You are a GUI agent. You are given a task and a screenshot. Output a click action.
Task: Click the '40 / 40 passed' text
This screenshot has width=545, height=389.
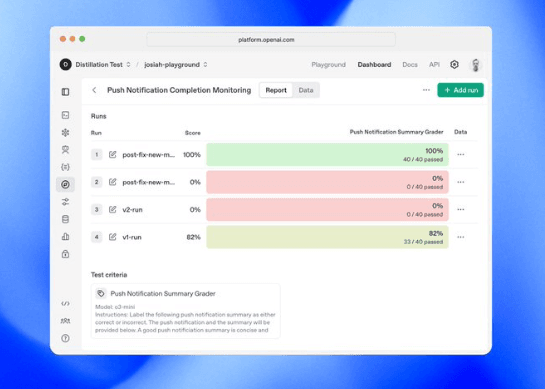[423, 159]
